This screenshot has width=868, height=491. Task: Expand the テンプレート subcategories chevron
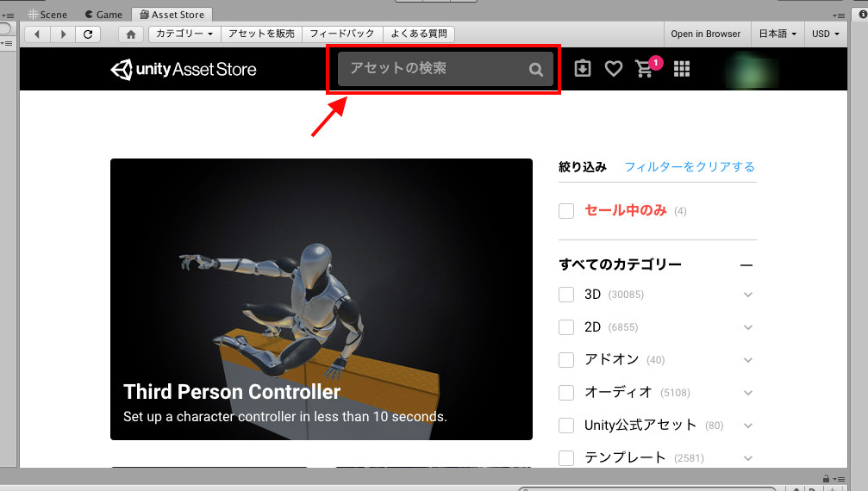[x=748, y=458]
